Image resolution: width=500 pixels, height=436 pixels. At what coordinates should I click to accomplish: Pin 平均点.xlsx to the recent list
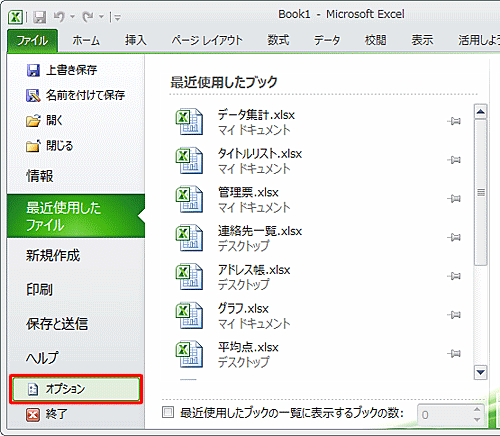(454, 353)
